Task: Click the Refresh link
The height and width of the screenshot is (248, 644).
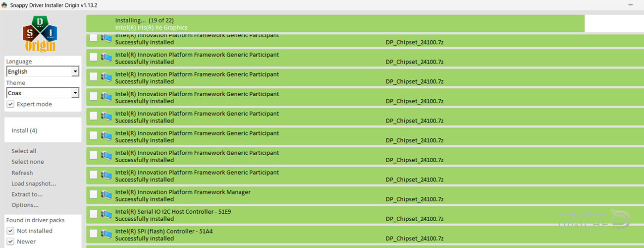Action: (x=22, y=173)
